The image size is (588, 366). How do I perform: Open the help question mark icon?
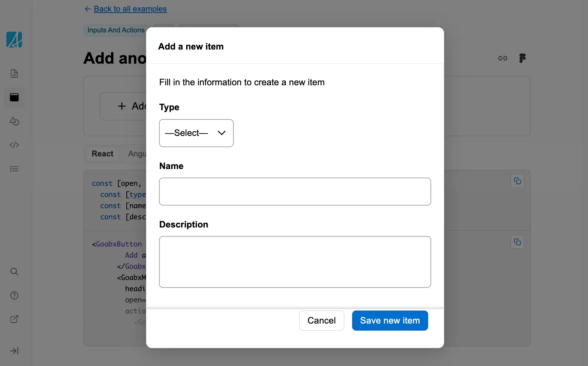pos(14,295)
